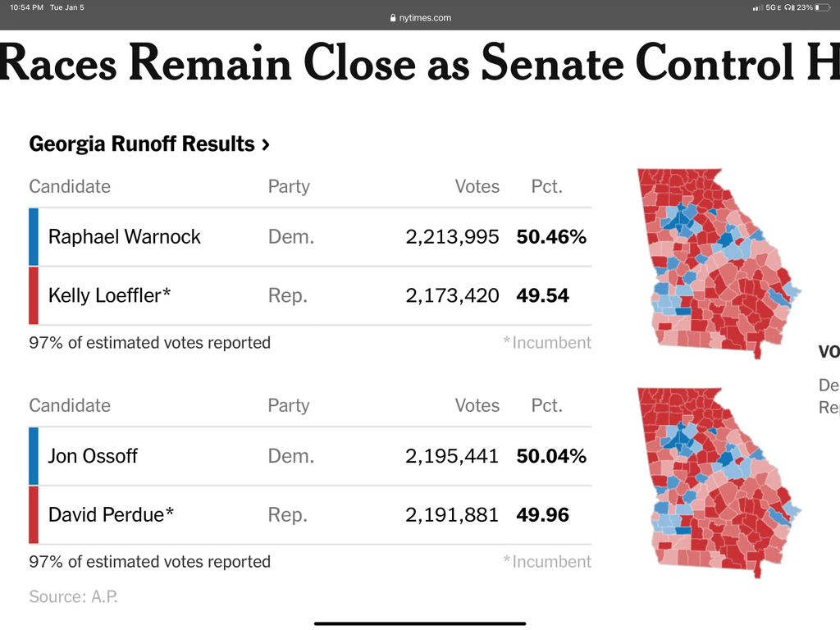Screen dimensions: 840x630
Task: Click Warnock's 50.46% percentage figure
Action: [551, 237]
